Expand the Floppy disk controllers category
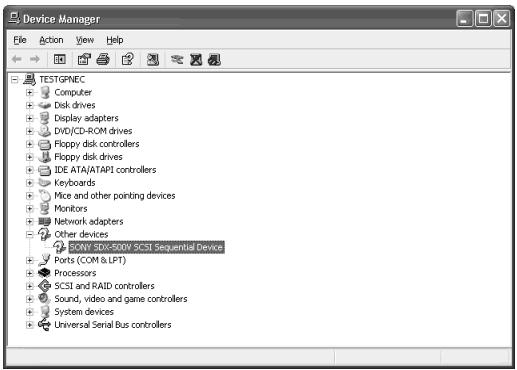This screenshot has width=517, height=370. coord(29,144)
